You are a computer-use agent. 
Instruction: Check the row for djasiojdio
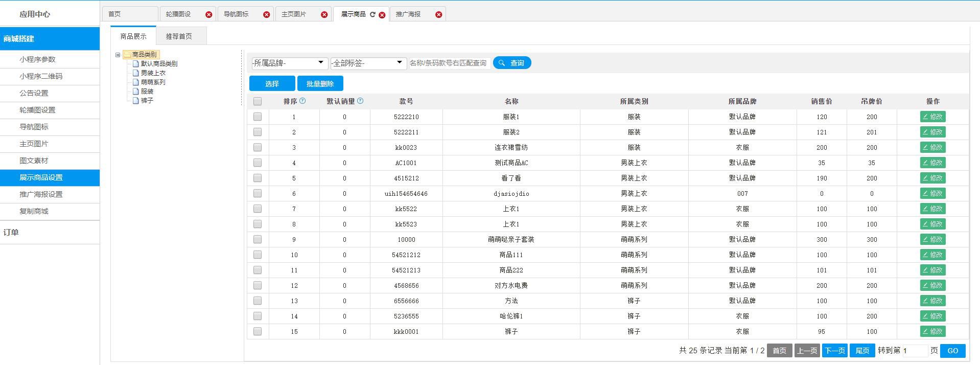pos(258,193)
